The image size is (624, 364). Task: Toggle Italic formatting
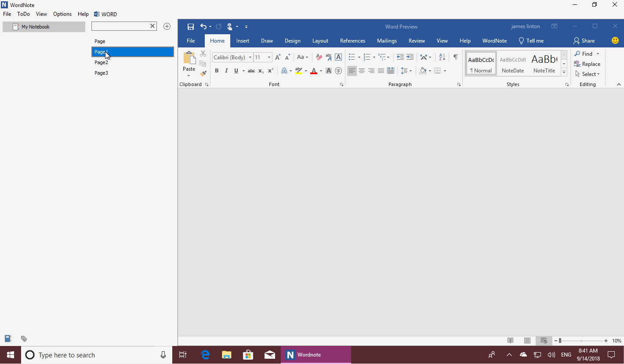tap(226, 71)
